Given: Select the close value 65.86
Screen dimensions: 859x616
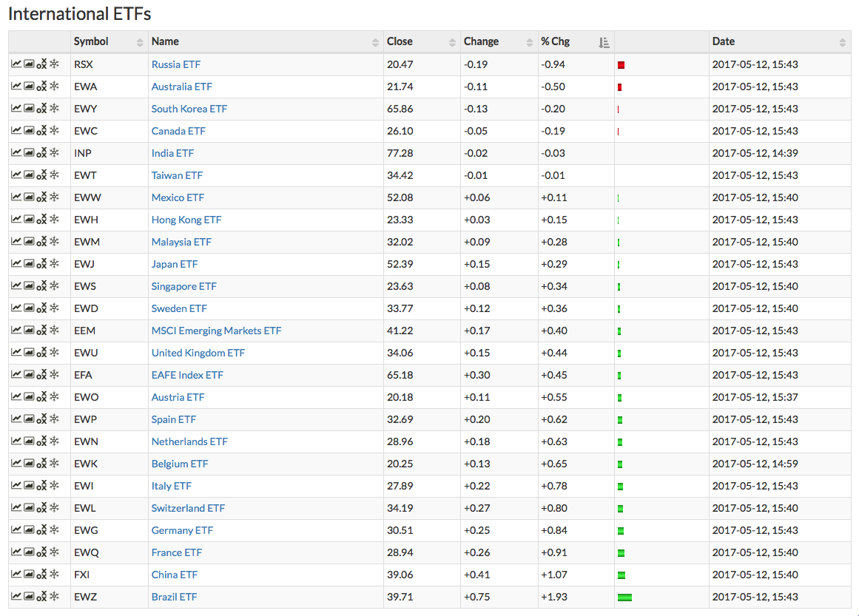Looking at the screenshot, I should (400, 109).
